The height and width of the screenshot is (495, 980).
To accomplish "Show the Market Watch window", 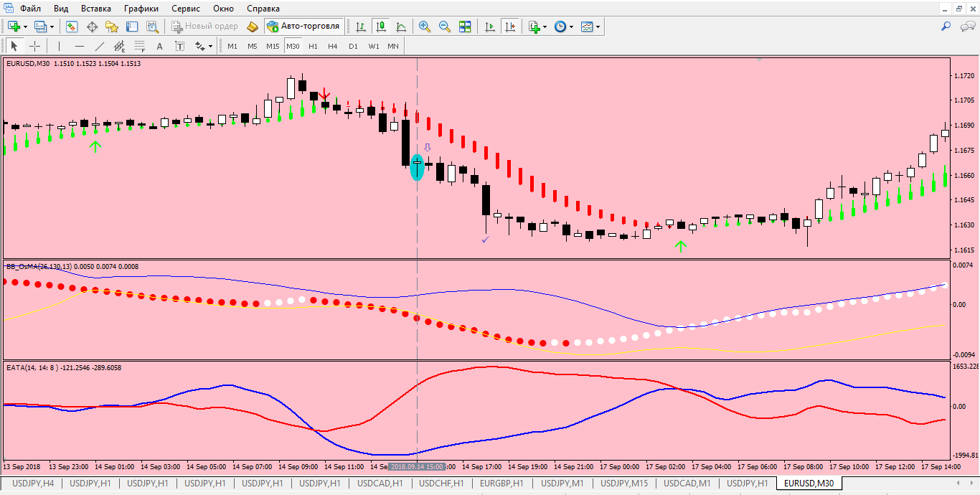I will tap(72, 27).
